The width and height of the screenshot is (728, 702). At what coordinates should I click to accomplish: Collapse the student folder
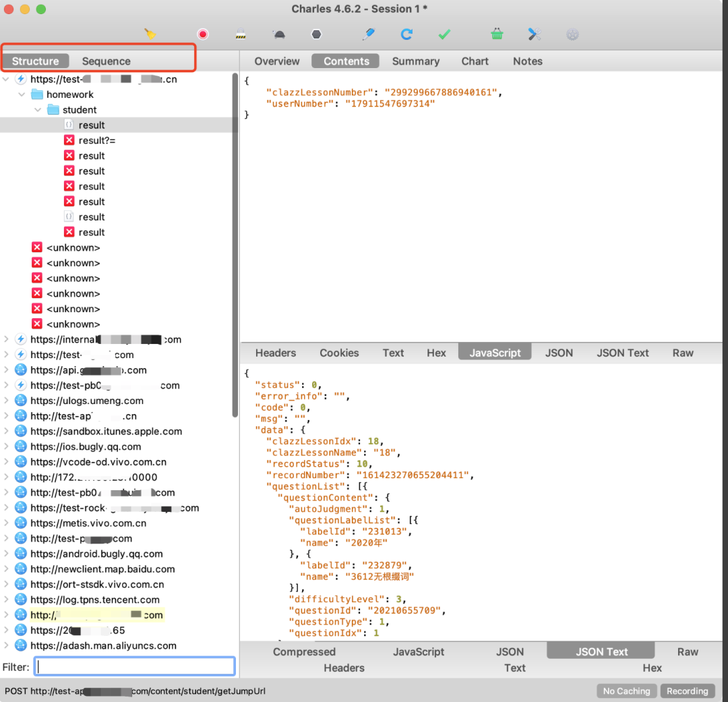pos(38,110)
